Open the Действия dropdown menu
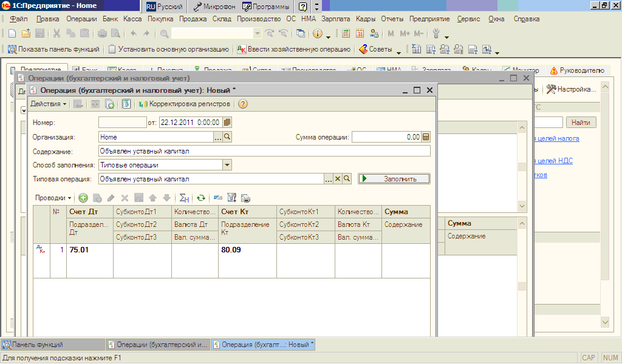 click(49, 104)
